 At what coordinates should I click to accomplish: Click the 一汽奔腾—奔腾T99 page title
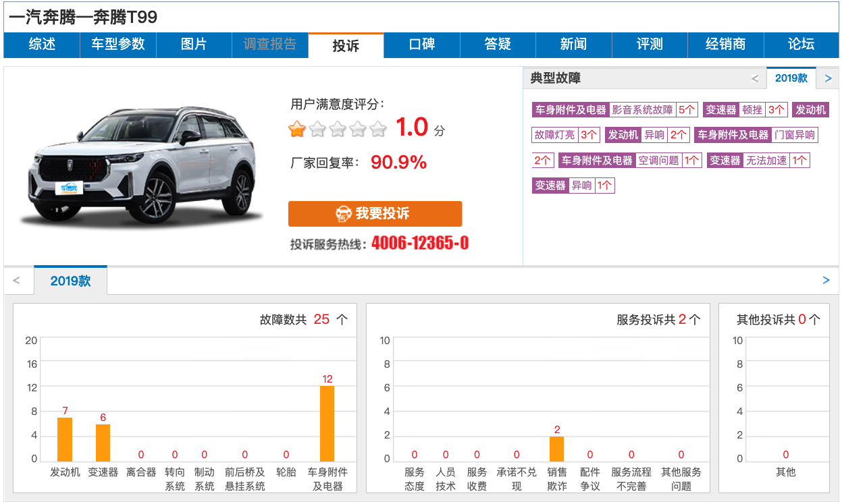pos(83,18)
